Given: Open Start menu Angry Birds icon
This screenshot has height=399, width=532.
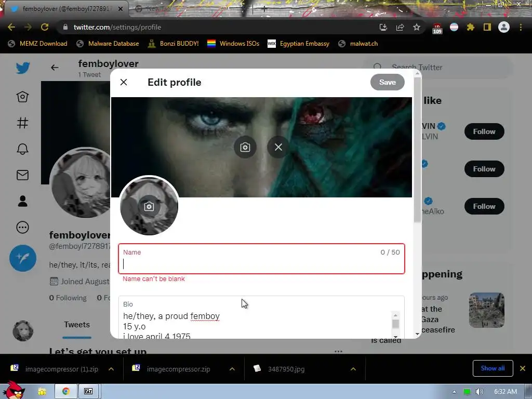Looking at the screenshot, I should point(13,390).
